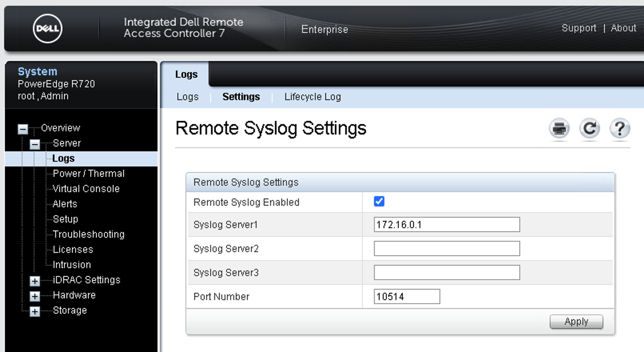
Task: Open Licenses in the navigation tree
Action: point(73,250)
